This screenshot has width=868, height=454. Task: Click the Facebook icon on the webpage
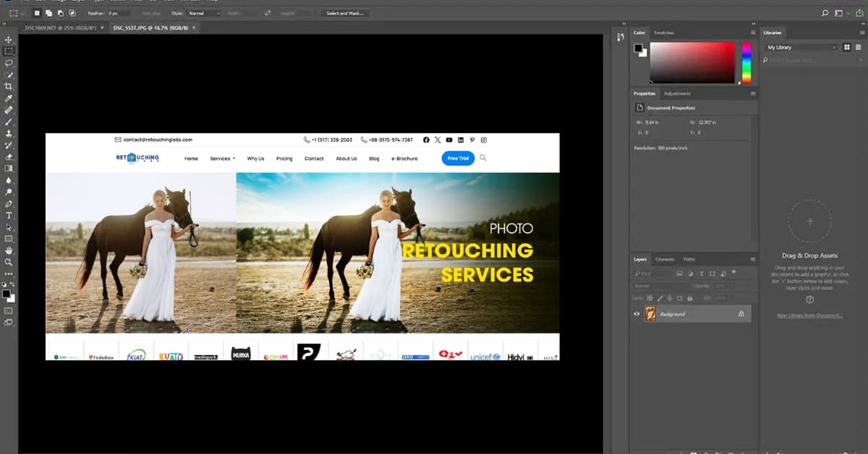[x=426, y=140]
